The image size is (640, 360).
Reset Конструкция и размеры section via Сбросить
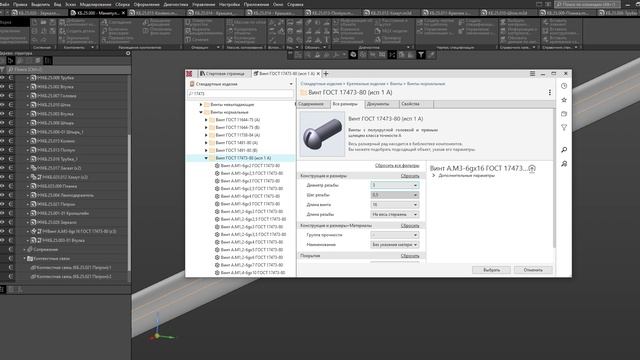click(x=410, y=176)
